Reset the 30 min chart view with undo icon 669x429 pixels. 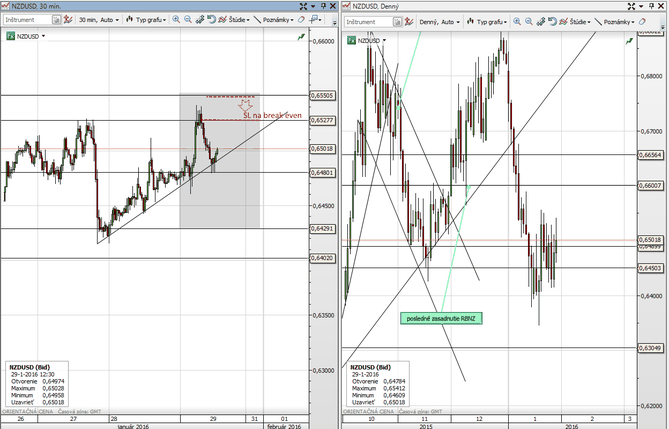pos(211,20)
